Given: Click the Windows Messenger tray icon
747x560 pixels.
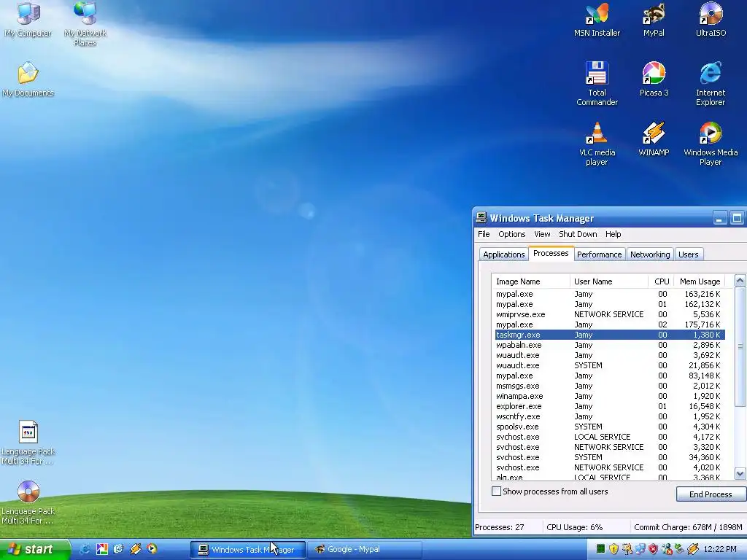Looking at the screenshot, I should [667, 549].
